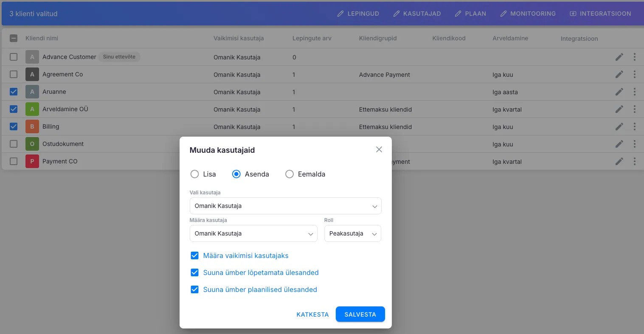Toggle Suuna ümber lõpetamata ülesanded checkbox

194,272
